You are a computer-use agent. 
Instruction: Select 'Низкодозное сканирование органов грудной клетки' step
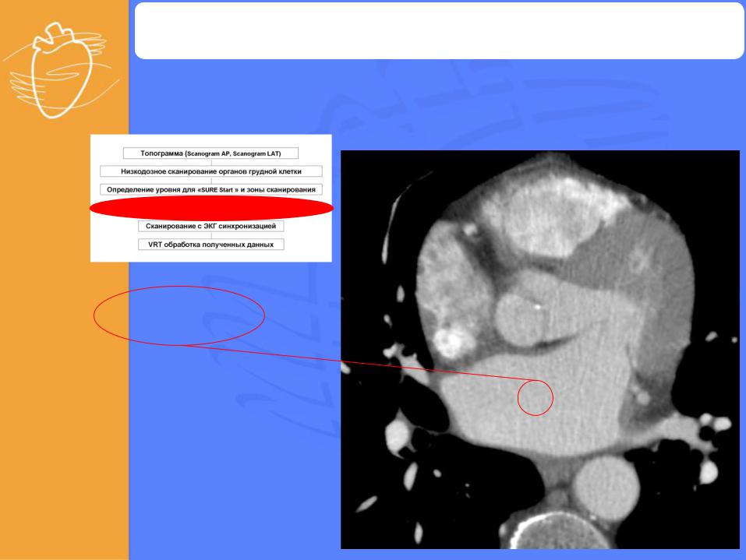[210, 171]
